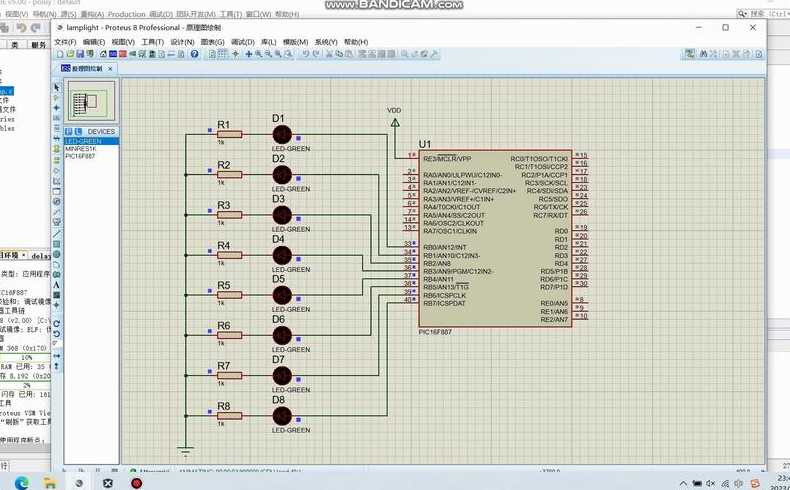The width and height of the screenshot is (790, 490).
Task: Open the 文件(F) menu in Proteus
Action: pos(65,42)
